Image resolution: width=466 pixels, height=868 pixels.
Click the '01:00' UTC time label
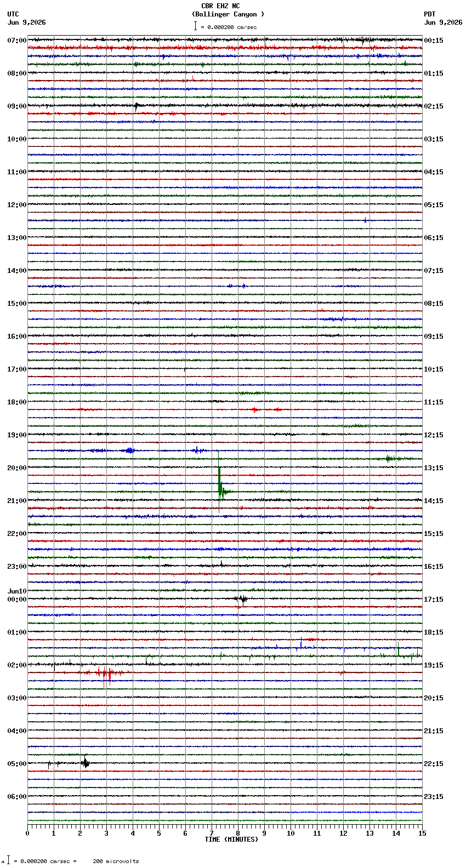(17, 632)
